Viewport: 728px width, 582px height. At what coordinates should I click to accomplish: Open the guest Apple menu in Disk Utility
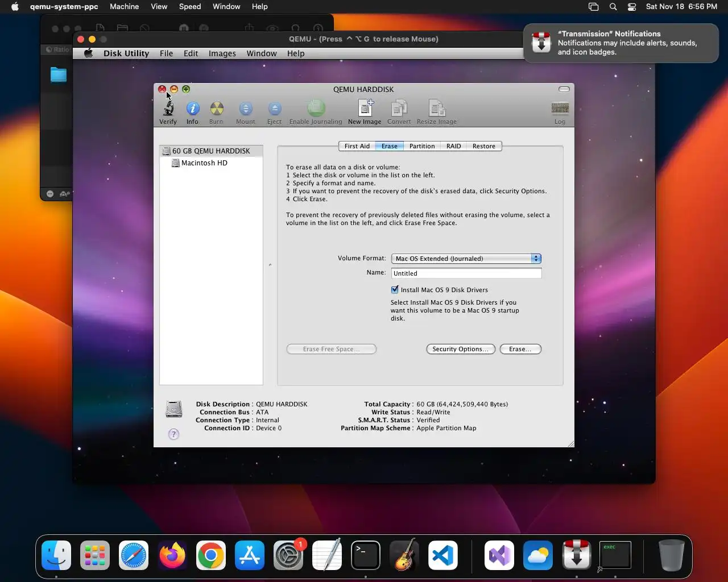[x=88, y=53]
